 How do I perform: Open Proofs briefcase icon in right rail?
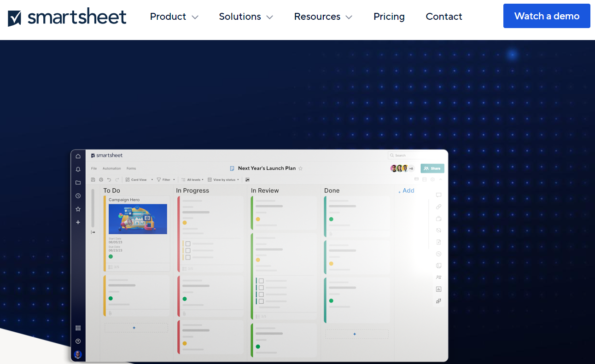point(438,219)
